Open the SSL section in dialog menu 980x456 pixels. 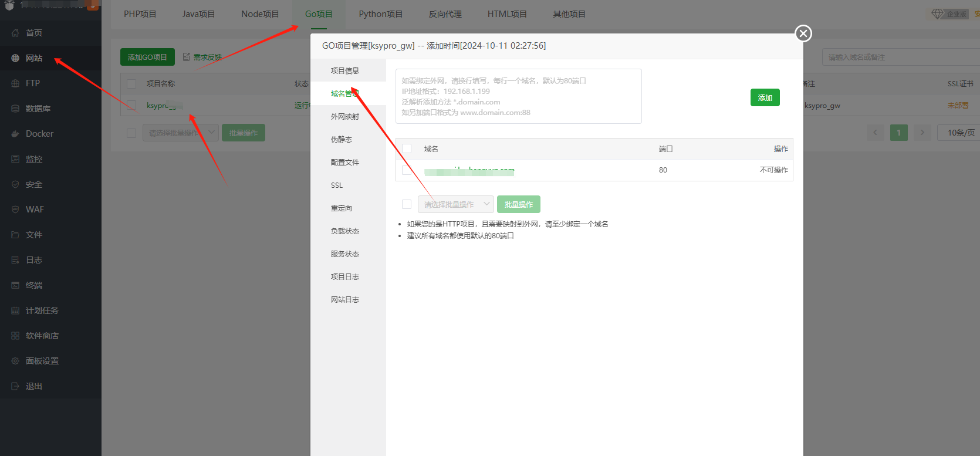point(337,185)
